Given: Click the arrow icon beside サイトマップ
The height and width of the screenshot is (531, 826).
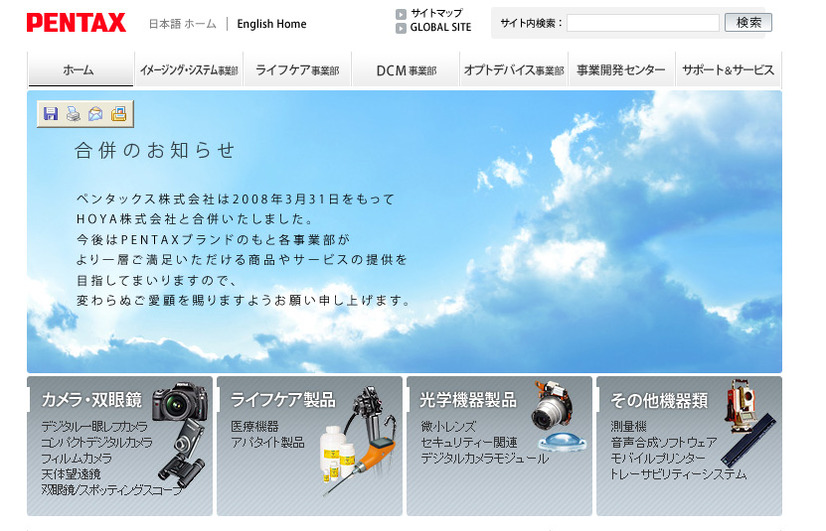Looking at the screenshot, I should click(401, 14).
